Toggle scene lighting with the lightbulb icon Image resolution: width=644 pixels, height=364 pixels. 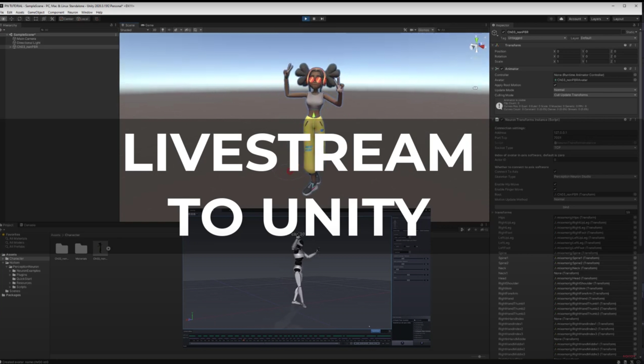[163, 30]
